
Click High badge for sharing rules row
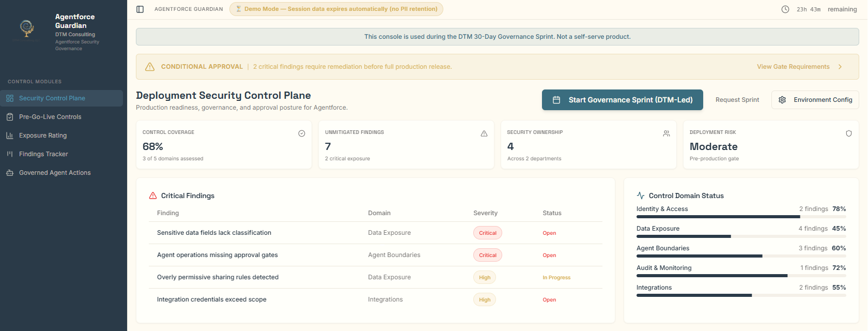click(485, 277)
